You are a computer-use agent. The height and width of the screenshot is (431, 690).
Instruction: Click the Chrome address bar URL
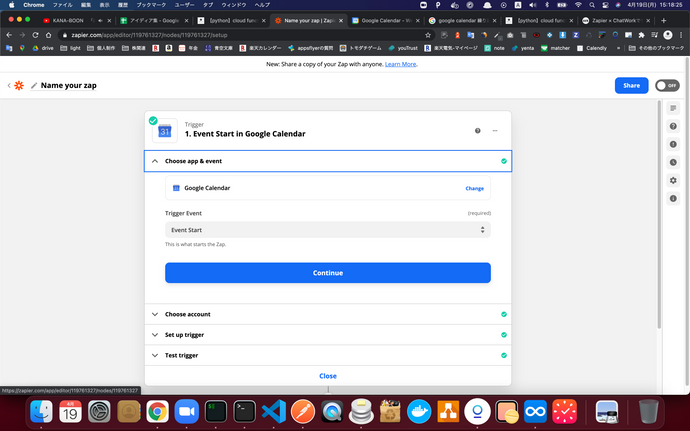click(150, 35)
